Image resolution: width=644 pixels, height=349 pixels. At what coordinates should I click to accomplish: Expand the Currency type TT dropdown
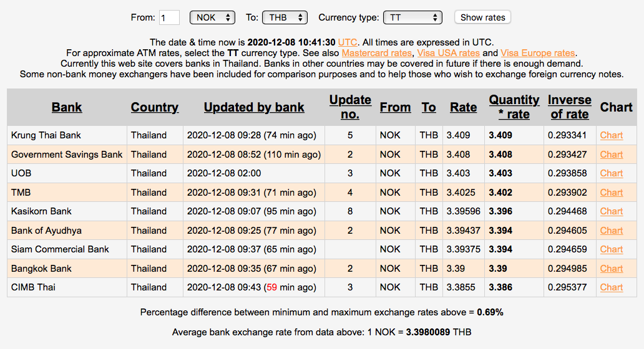[x=412, y=17]
